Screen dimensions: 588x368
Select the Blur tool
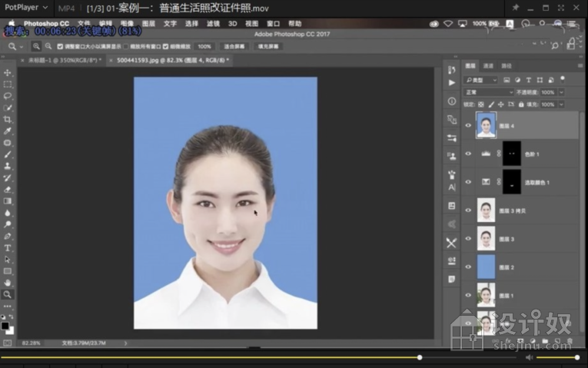point(7,213)
